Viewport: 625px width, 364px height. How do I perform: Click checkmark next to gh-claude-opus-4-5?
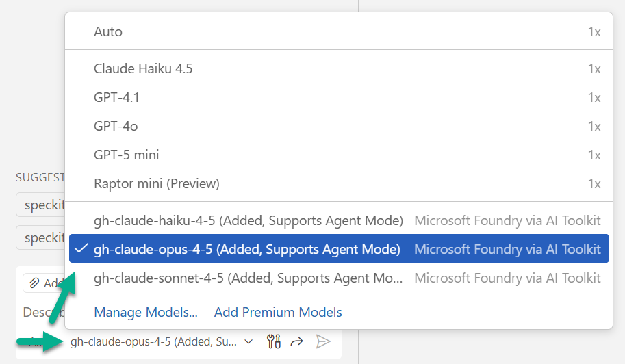pos(81,249)
